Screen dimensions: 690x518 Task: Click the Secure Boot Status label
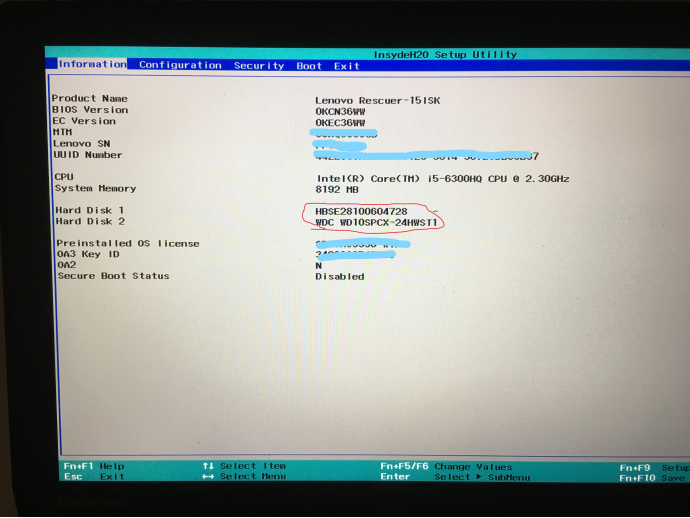(113, 276)
